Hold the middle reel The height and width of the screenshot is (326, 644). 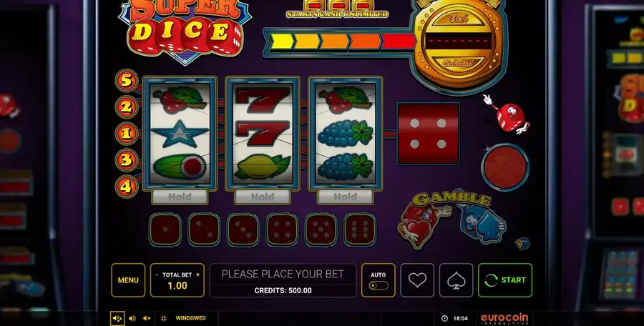pyautogui.click(x=263, y=197)
